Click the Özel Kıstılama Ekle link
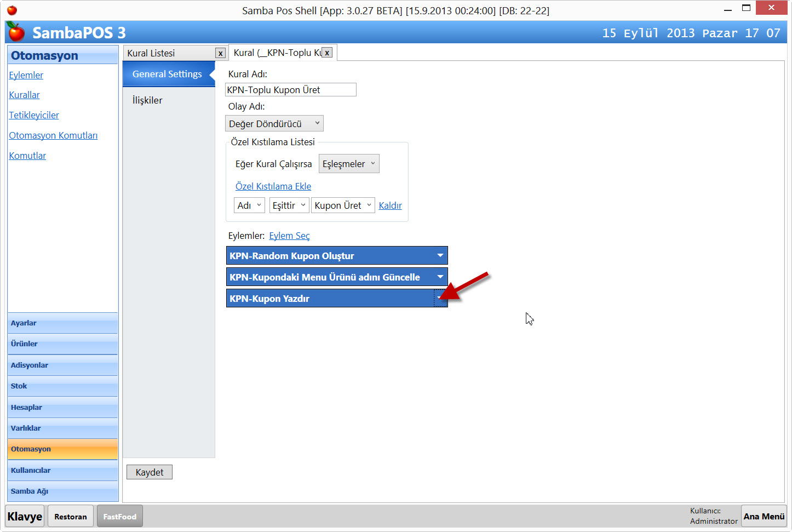This screenshot has height=532, width=792. (x=273, y=186)
